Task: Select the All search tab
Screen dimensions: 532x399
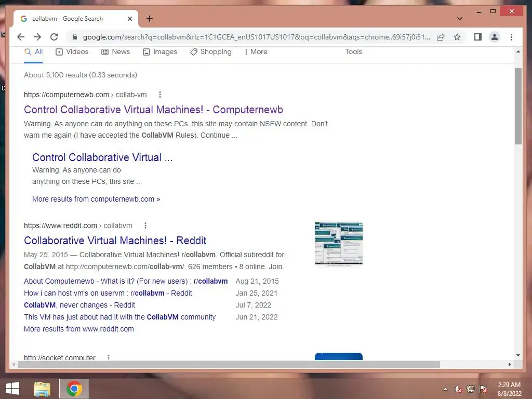Action: pyautogui.click(x=34, y=52)
